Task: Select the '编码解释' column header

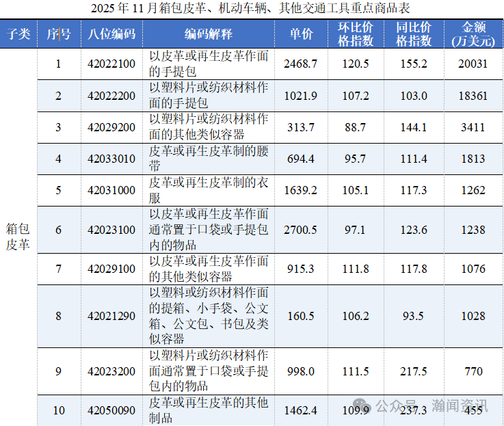Action: point(209,34)
